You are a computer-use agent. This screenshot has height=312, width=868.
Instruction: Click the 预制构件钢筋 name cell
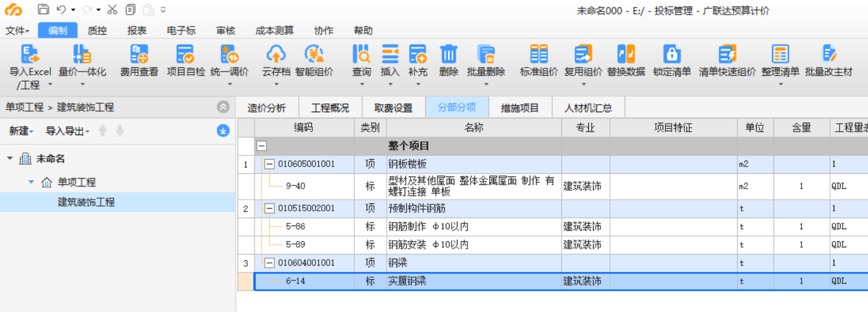[474, 208]
